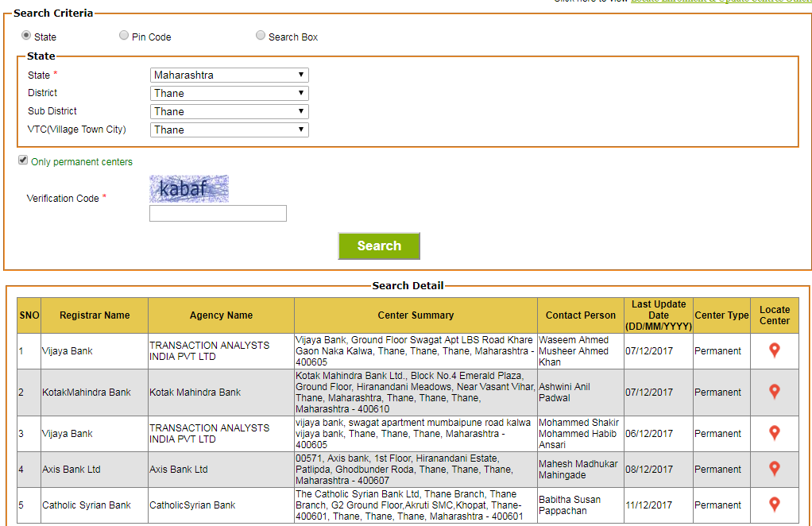The width and height of the screenshot is (812, 526).
Task: Open the Locate Enrolment & Update Centre link
Action: pos(717,2)
